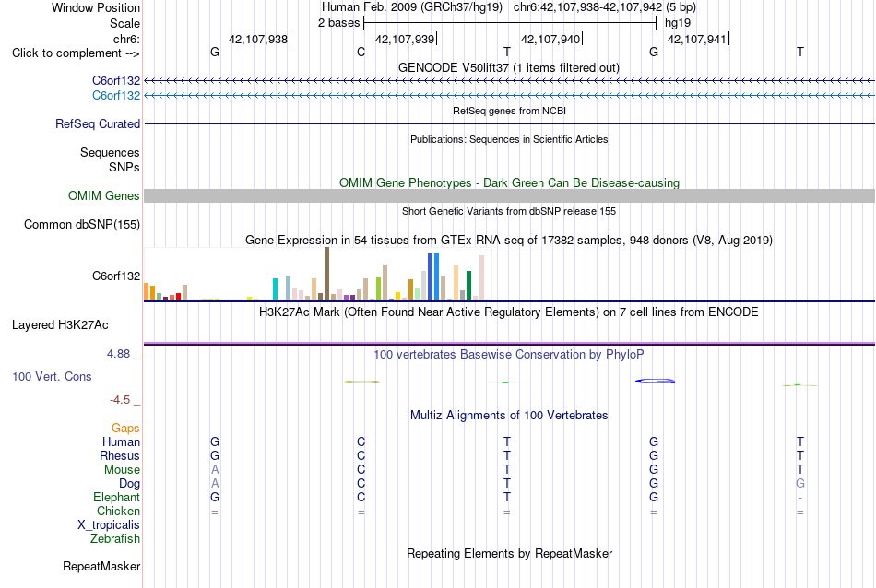Click the 'Click to complement -->' label
This screenshot has width=876, height=588.
pyautogui.click(x=76, y=53)
